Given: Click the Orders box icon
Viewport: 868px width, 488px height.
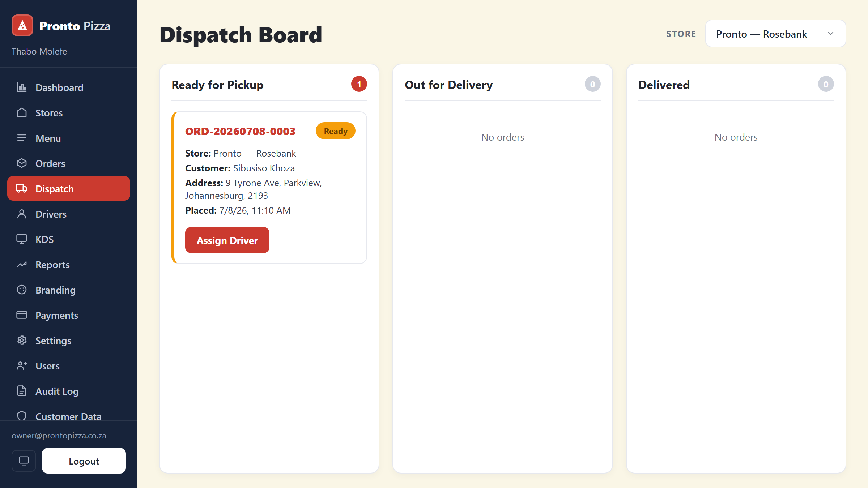Looking at the screenshot, I should (x=22, y=163).
